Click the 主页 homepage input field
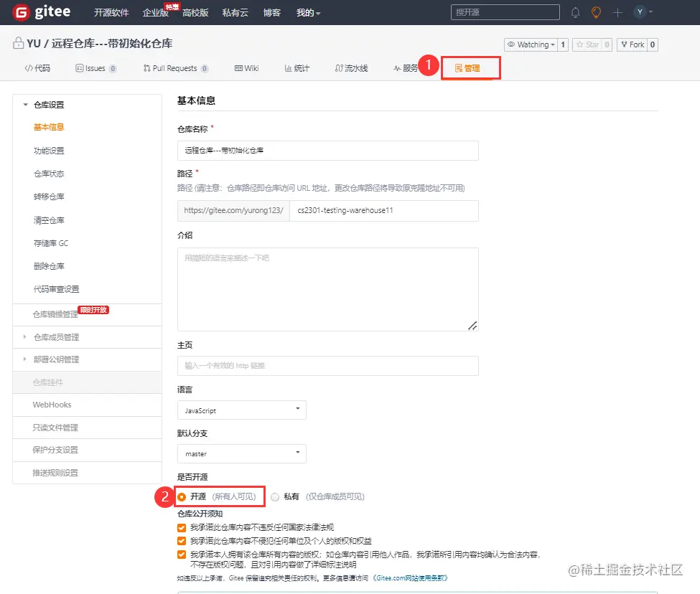The height and width of the screenshot is (594, 700). pyautogui.click(x=327, y=366)
